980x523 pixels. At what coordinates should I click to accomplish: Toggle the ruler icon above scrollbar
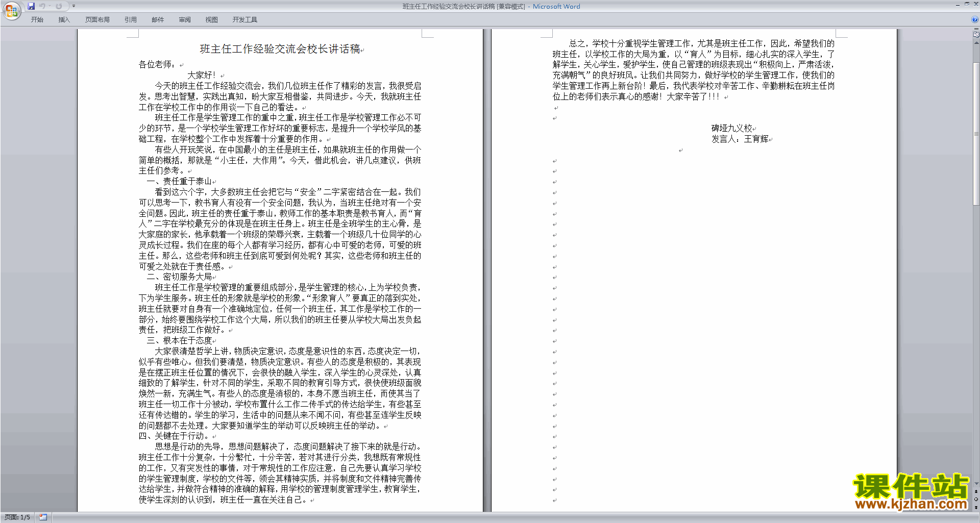click(x=976, y=34)
